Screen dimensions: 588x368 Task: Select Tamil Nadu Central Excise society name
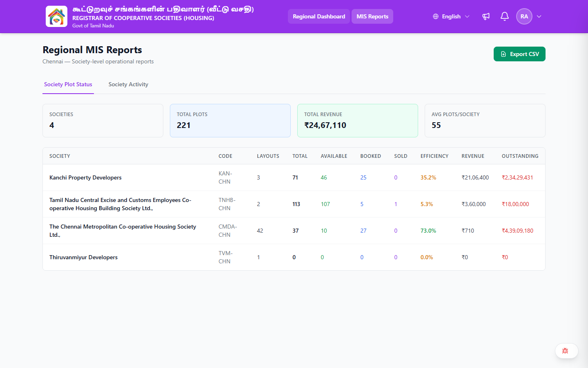120,204
